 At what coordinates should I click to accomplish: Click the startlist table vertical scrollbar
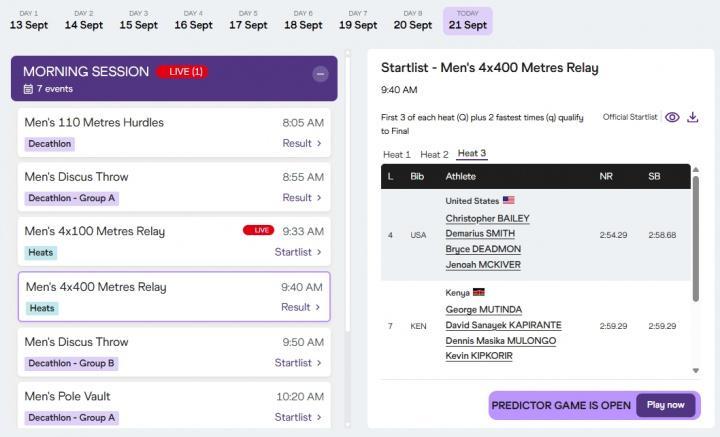(x=696, y=239)
